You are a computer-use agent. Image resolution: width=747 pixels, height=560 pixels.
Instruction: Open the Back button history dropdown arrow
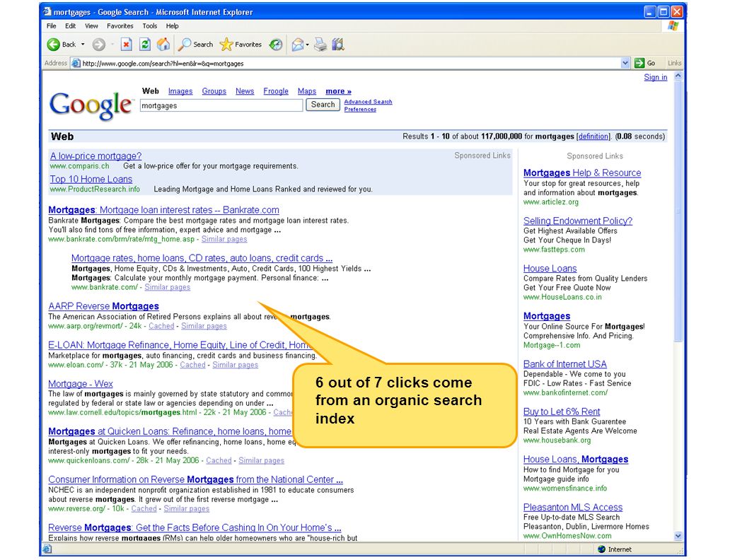[83, 45]
